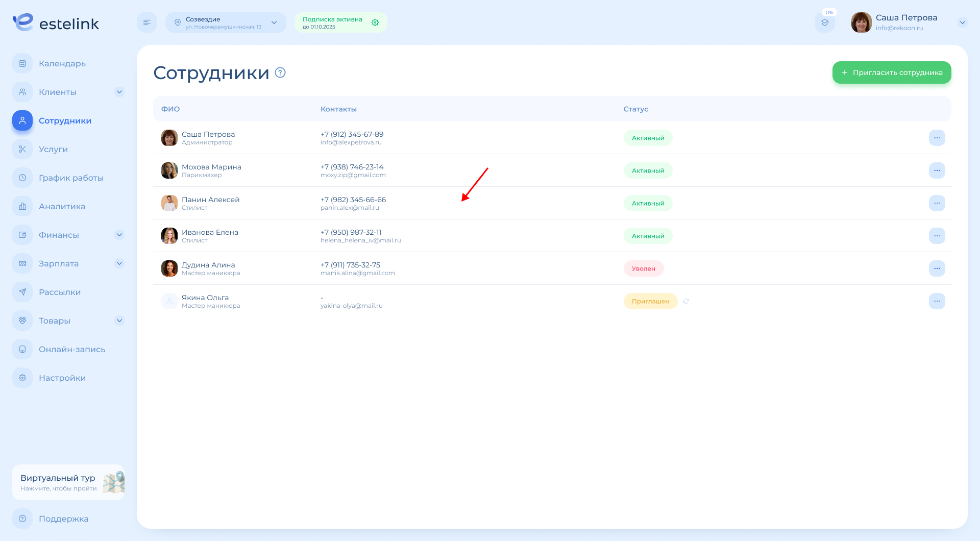Click the onboarding progress icon showing 0%

click(x=825, y=22)
